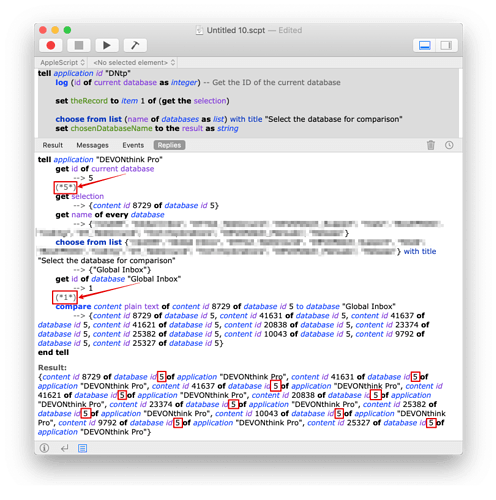Click the document icon beside Untitled 10.scpt

[199, 30]
